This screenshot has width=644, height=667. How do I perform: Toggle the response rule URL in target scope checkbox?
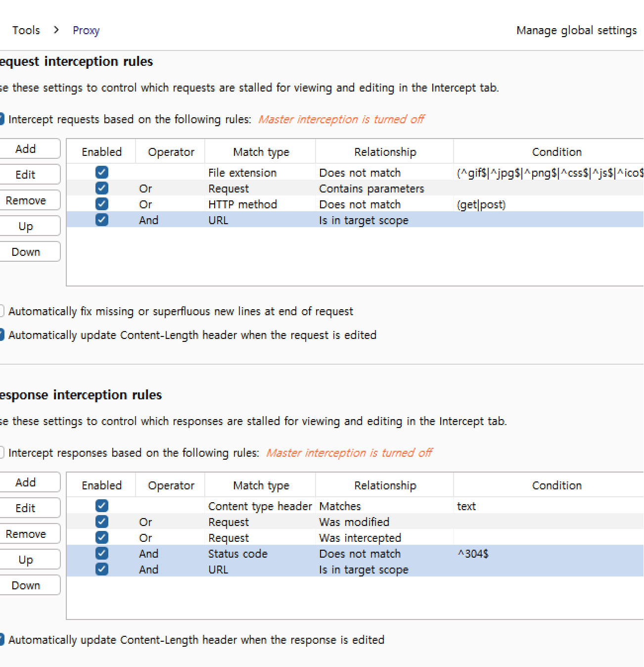pyautogui.click(x=102, y=570)
